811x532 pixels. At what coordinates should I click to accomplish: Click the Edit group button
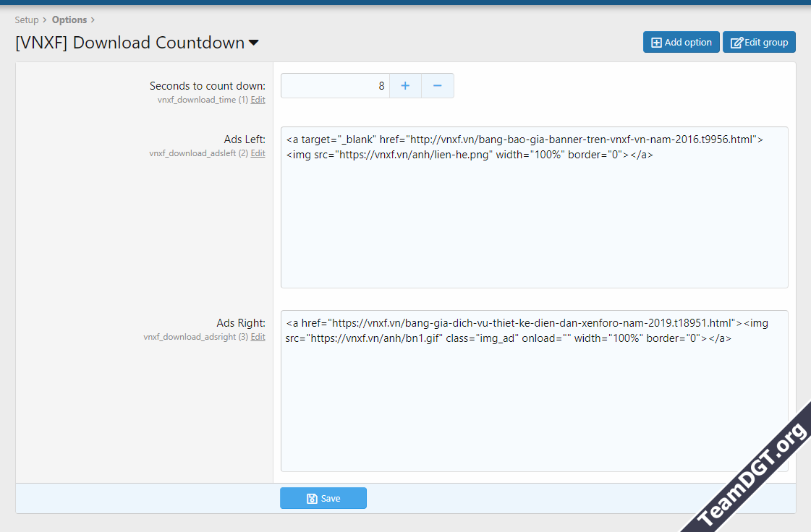759,42
